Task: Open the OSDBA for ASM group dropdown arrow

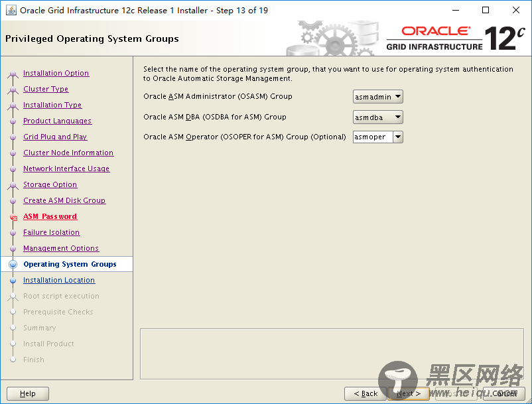Action: [x=398, y=117]
